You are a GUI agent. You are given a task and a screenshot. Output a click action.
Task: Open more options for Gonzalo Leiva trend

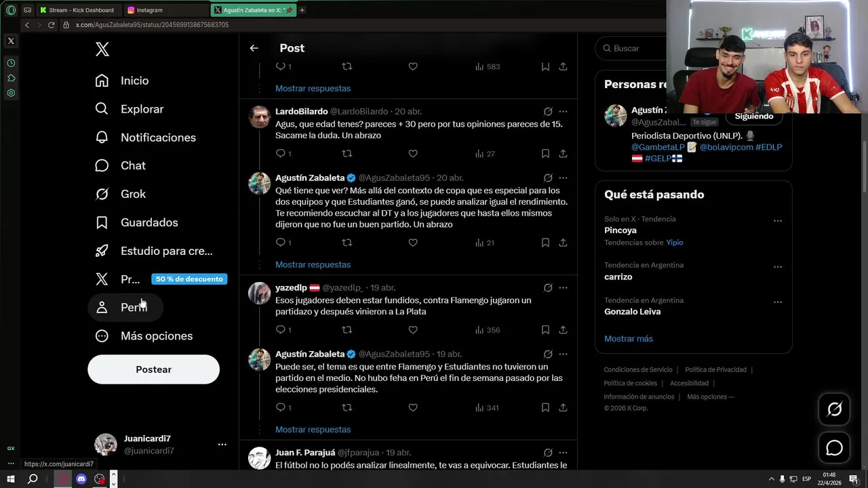778,302
